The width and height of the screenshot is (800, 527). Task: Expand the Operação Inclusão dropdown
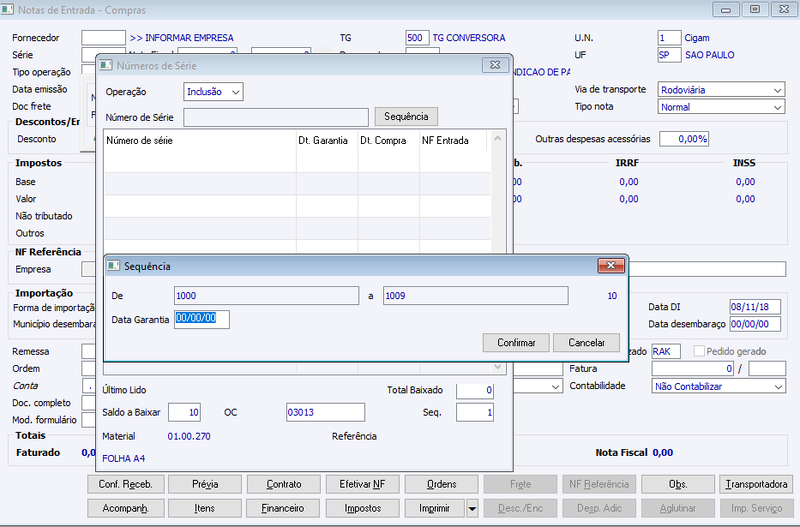213,92
